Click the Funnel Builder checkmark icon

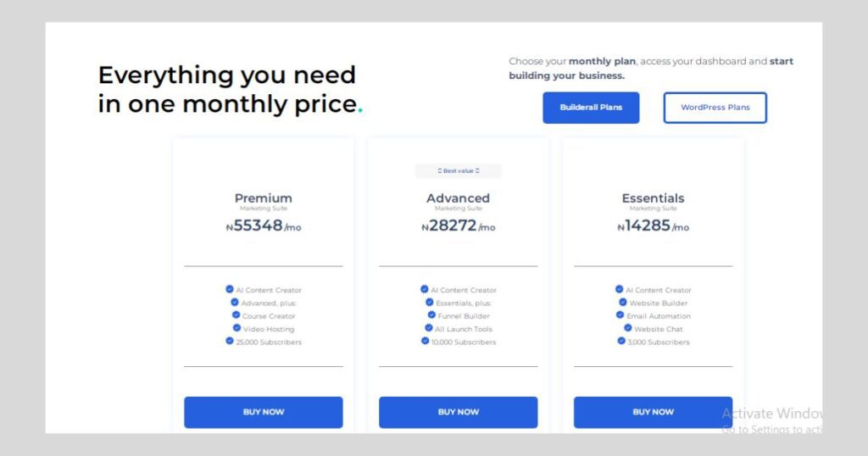pyautogui.click(x=431, y=315)
